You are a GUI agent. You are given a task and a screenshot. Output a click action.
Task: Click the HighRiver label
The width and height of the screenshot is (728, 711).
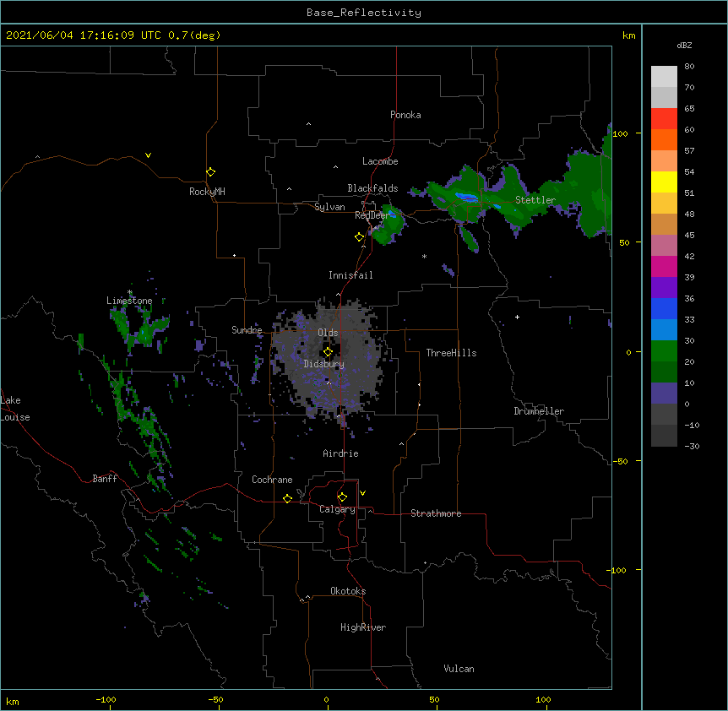pyautogui.click(x=363, y=627)
